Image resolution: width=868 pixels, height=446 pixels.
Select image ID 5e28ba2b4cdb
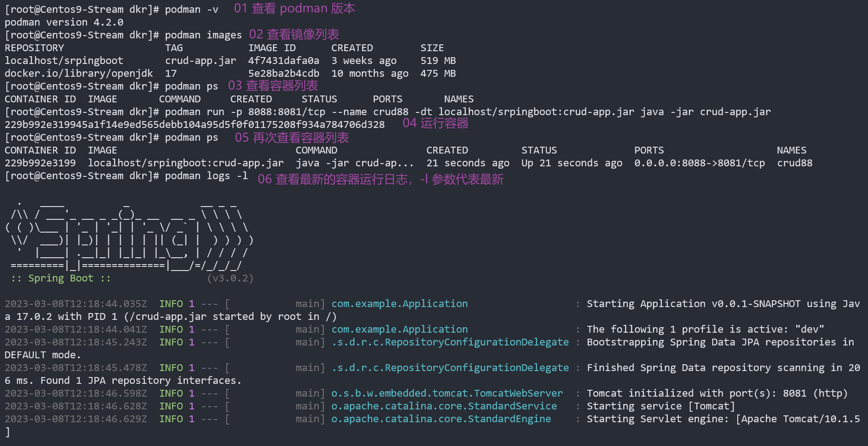point(283,74)
